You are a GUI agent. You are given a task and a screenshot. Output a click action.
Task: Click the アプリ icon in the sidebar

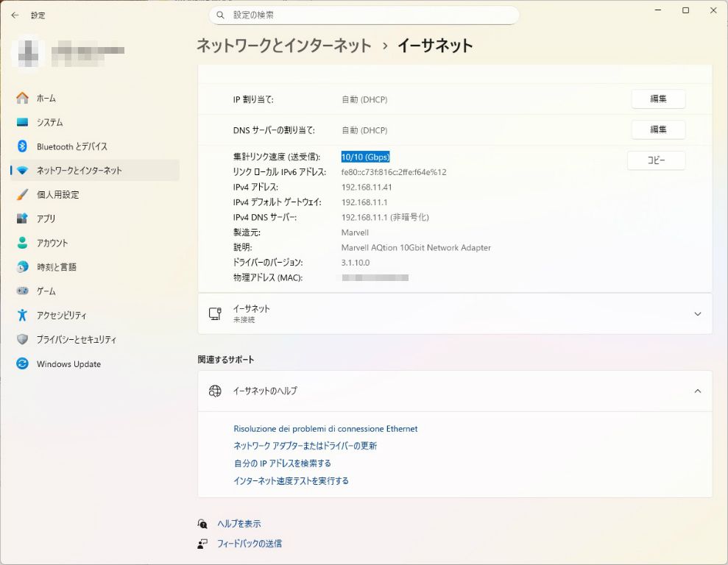(22, 218)
